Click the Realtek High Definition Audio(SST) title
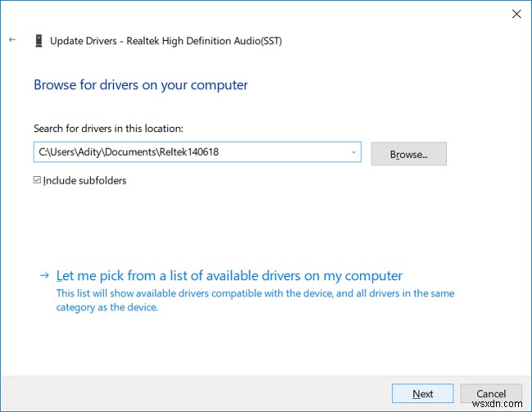Image resolution: width=532 pixels, height=412 pixels. click(x=211, y=40)
